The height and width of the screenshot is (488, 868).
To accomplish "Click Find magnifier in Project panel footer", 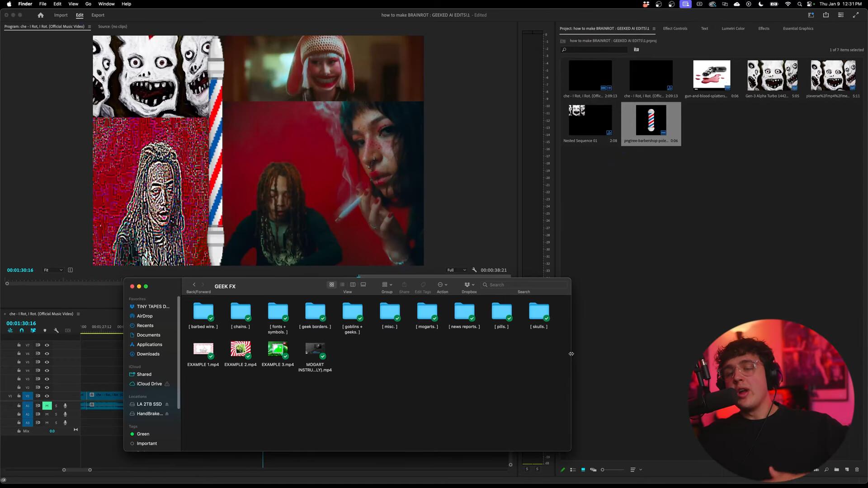I will tap(826, 469).
